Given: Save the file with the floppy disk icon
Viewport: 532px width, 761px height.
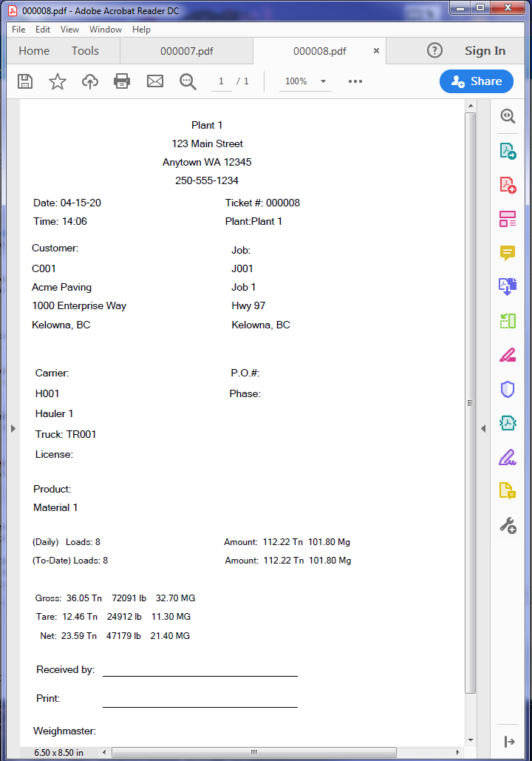Looking at the screenshot, I should pos(25,81).
